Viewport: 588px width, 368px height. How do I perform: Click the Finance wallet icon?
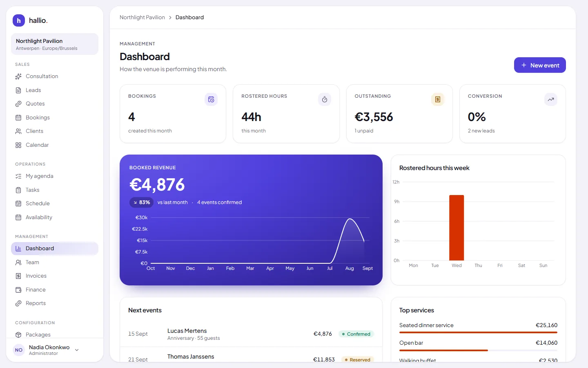coord(18,290)
